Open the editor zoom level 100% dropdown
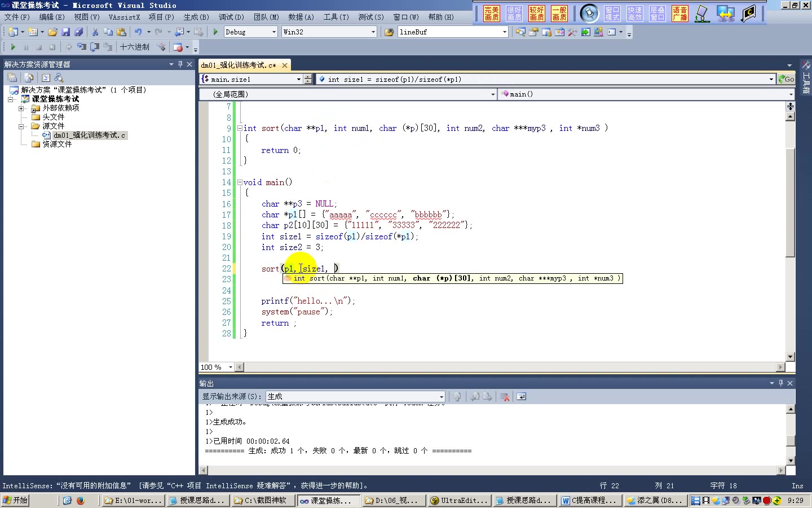The image size is (812, 508). pos(231,367)
